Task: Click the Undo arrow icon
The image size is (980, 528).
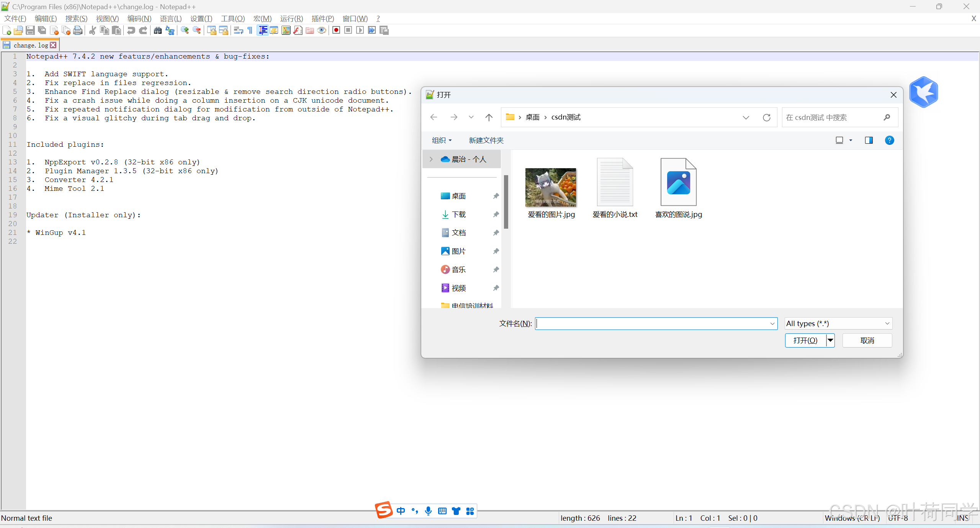Action: (131, 30)
